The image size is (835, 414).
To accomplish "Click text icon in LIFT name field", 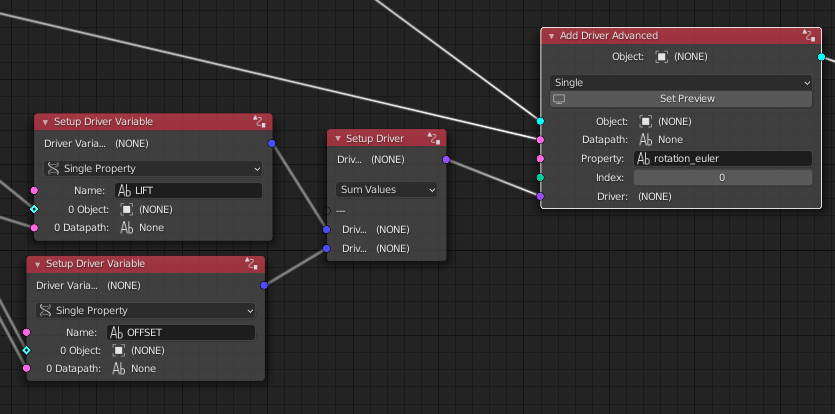I will (x=125, y=191).
